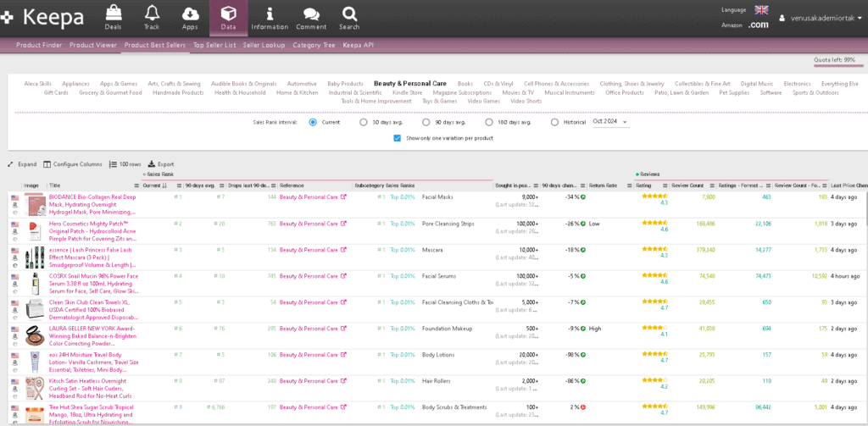
Task: Select Historical interval radio
Action: click(554, 122)
